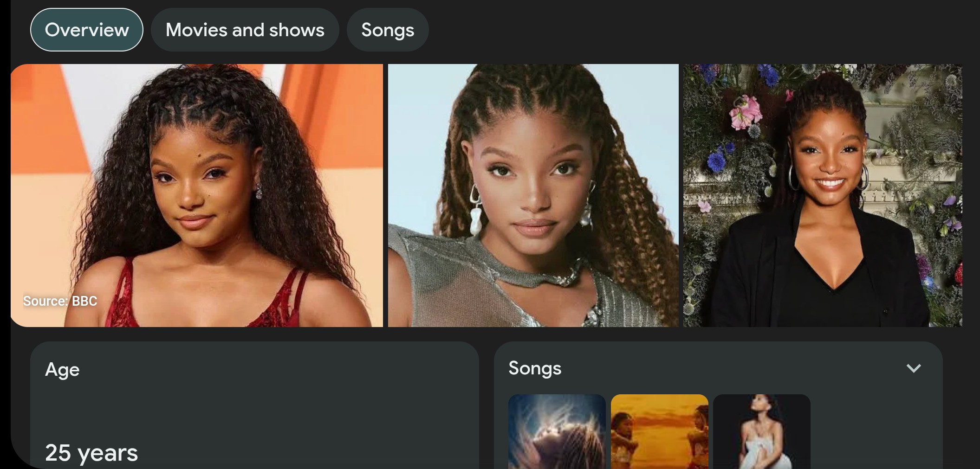Click the Age heading label
980x469 pixels.
pos(62,370)
